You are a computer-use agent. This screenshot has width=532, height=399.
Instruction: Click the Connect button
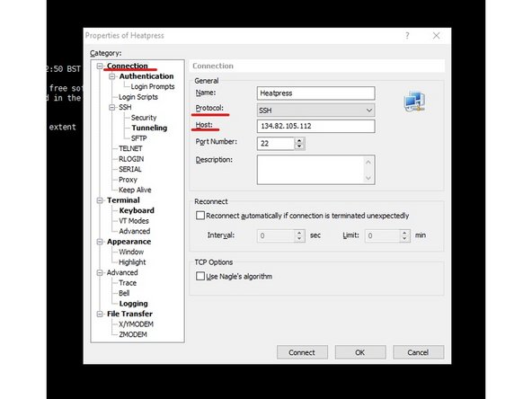point(302,352)
